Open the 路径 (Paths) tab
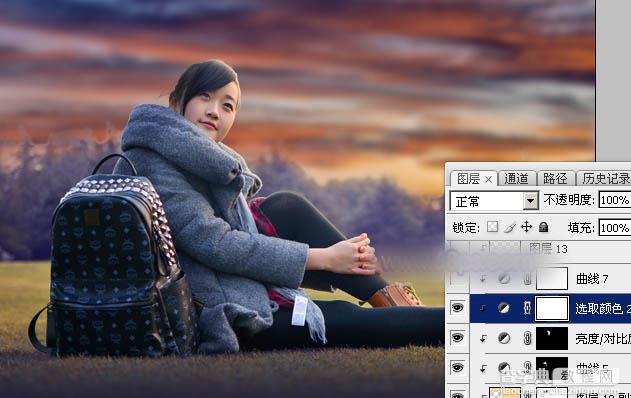Viewport: 631px width, 398px height. point(555,179)
